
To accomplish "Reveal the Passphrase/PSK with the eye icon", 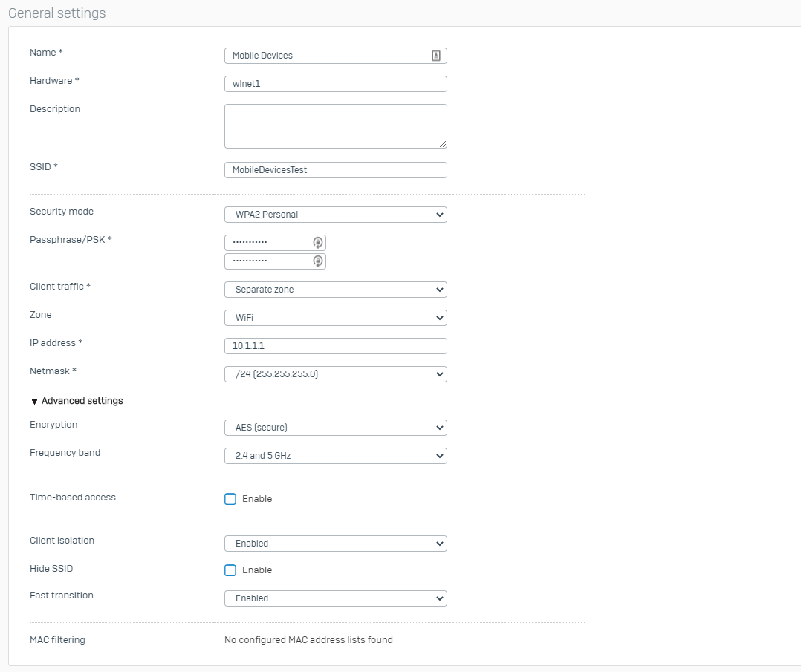I will tap(319, 242).
